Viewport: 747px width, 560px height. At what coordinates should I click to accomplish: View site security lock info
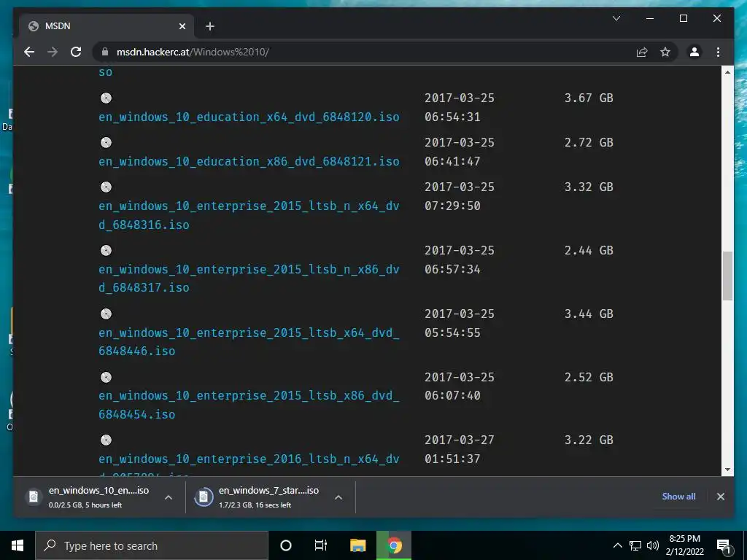tap(105, 52)
